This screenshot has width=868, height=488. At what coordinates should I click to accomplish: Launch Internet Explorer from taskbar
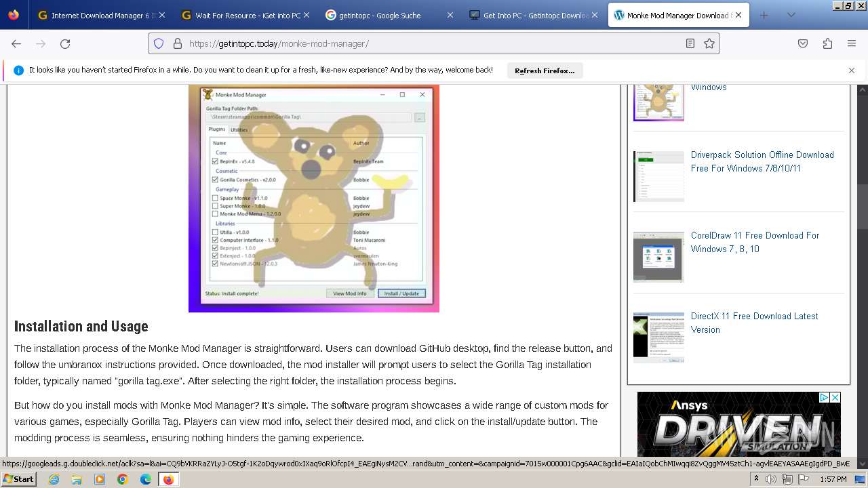54,479
